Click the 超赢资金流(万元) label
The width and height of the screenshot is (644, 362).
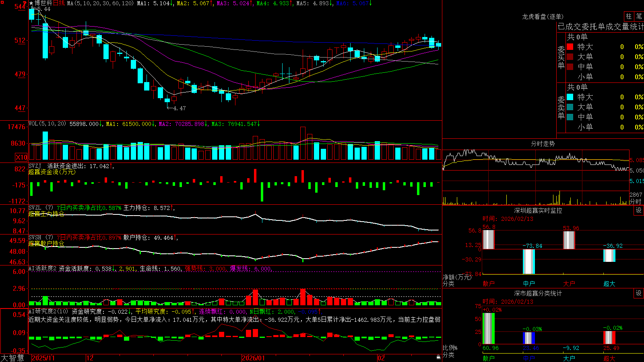pyautogui.click(x=52, y=172)
